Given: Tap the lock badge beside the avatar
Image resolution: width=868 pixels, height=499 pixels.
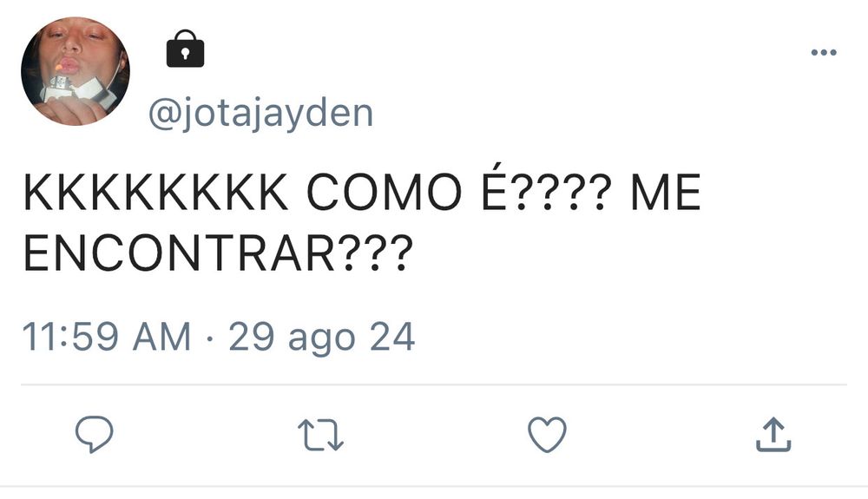Looking at the screenshot, I should pyautogui.click(x=186, y=49).
